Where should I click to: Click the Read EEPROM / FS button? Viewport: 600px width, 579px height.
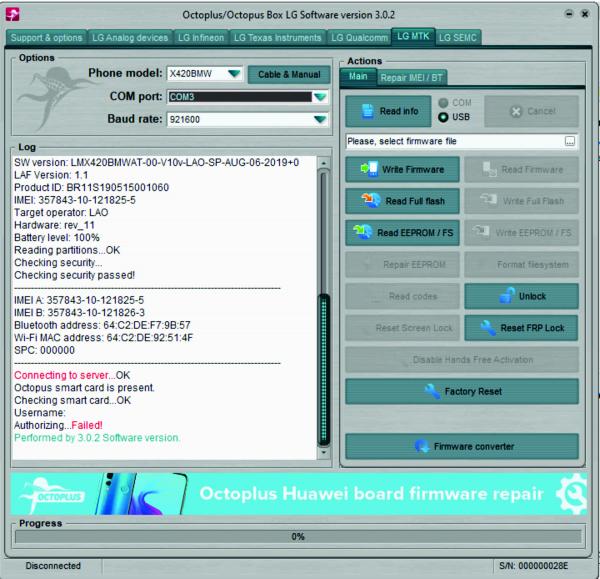[x=402, y=233]
